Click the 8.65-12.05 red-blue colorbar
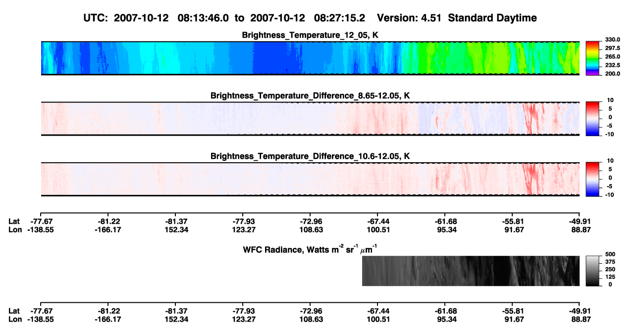This screenshot has height=330, width=644. pos(592,119)
